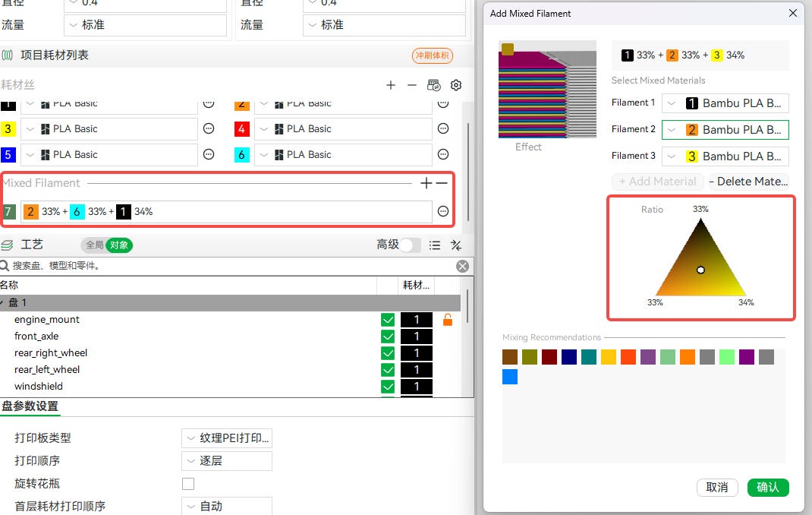The width and height of the screenshot is (812, 515).
Task: Open options for mixed filament 7
Action: click(x=443, y=211)
